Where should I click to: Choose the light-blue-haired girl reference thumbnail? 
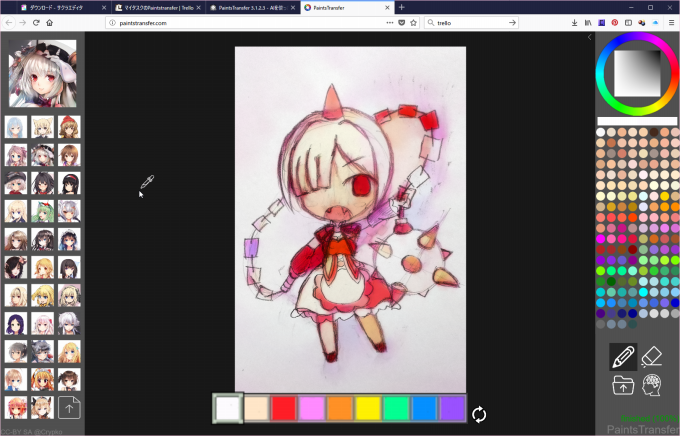click(16, 127)
